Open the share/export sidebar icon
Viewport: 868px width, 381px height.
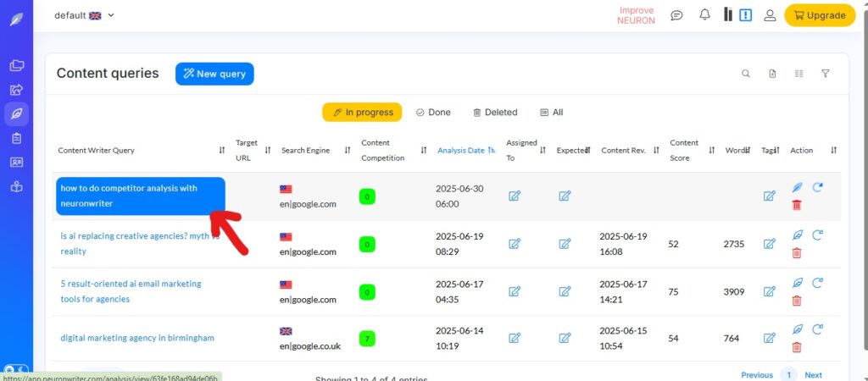tap(17, 90)
